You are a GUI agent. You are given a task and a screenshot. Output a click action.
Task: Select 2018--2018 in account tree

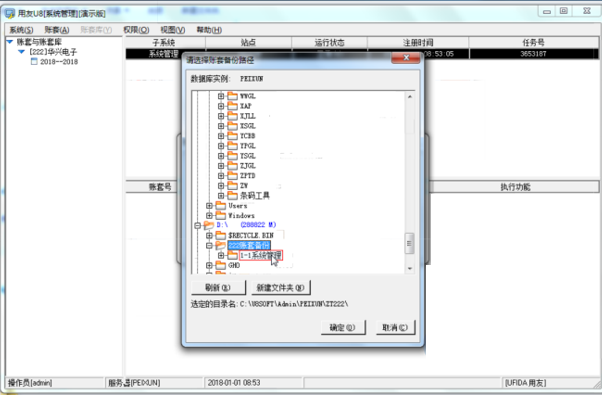point(59,61)
